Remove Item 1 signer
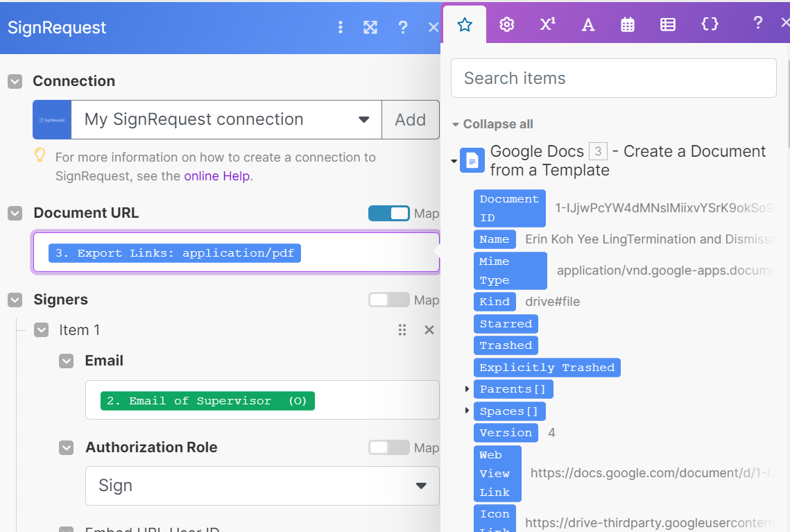 (x=429, y=330)
